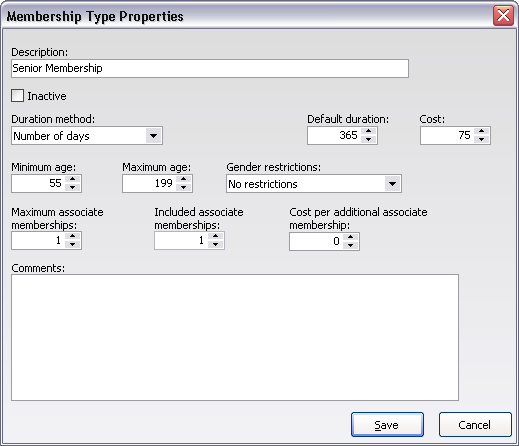Click Cost spinner up arrow
This screenshot has height=446, width=519.
(x=481, y=131)
